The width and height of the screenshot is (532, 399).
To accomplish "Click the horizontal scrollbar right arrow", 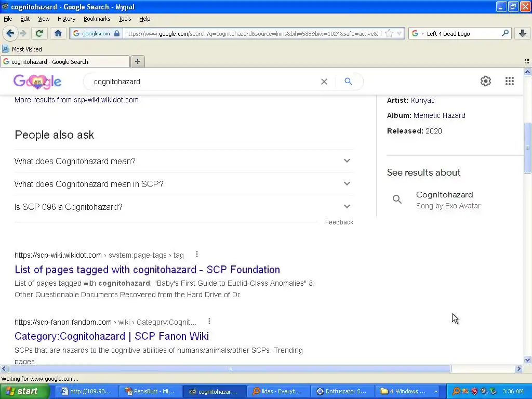I will click(x=518, y=368).
